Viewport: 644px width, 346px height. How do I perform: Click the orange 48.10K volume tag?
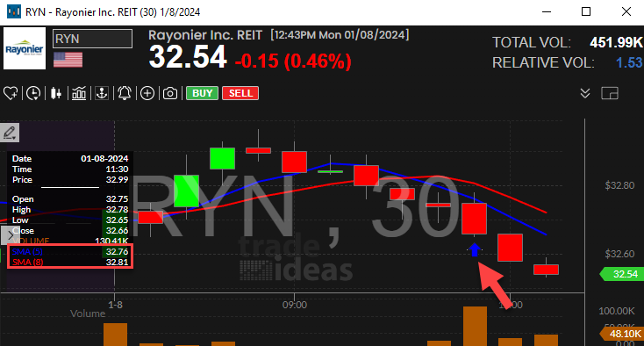(622, 333)
